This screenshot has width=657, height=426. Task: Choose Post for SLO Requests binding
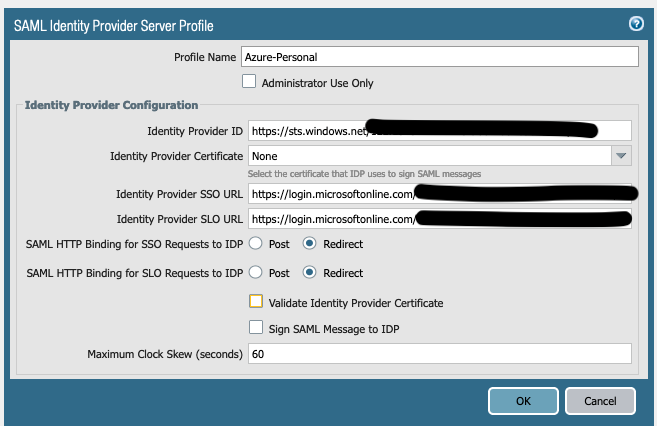256,272
